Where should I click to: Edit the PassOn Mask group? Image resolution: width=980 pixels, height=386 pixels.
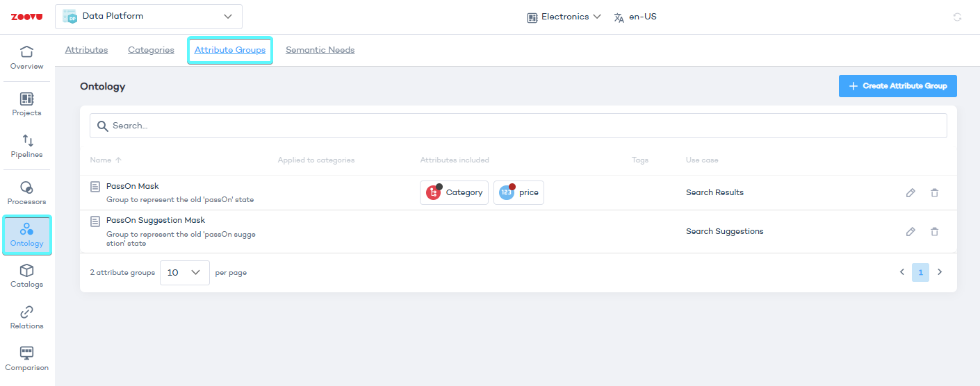(x=910, y=192)
